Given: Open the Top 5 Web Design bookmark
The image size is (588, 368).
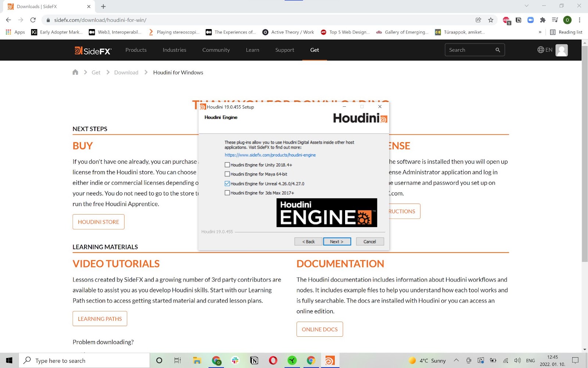Looking at the screenshot, I should coord(345,32).
